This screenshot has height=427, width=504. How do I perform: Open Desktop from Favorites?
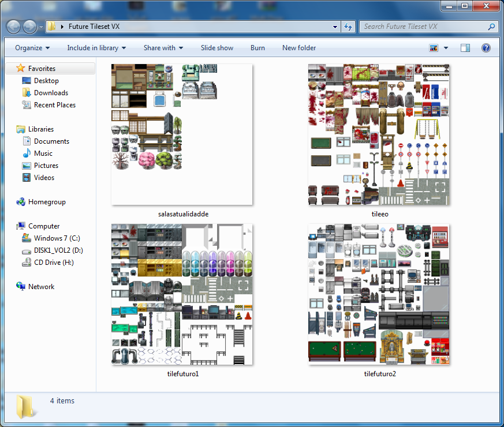coord(46,81)
